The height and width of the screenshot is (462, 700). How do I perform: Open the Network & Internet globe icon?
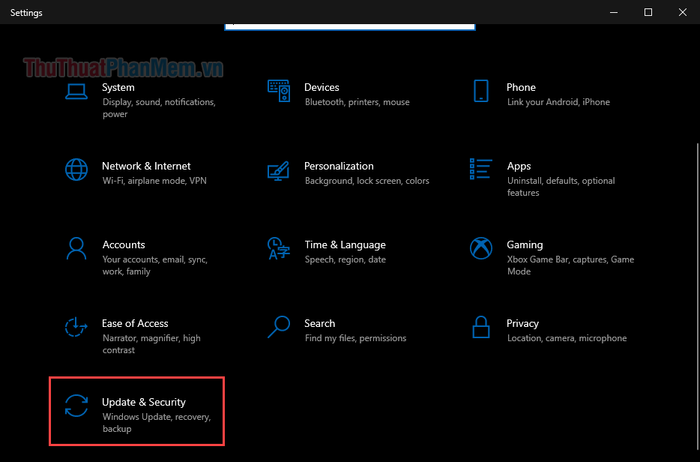pos(76,170)
